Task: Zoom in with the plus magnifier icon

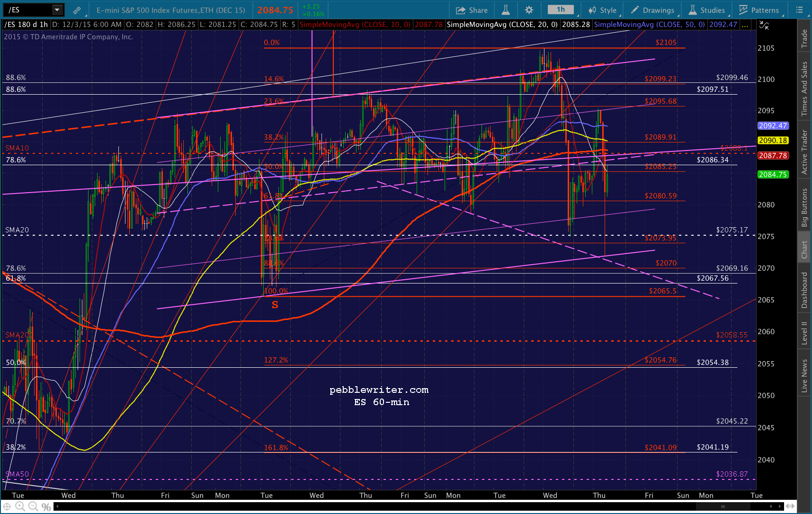Action: [x=20, y=506]
